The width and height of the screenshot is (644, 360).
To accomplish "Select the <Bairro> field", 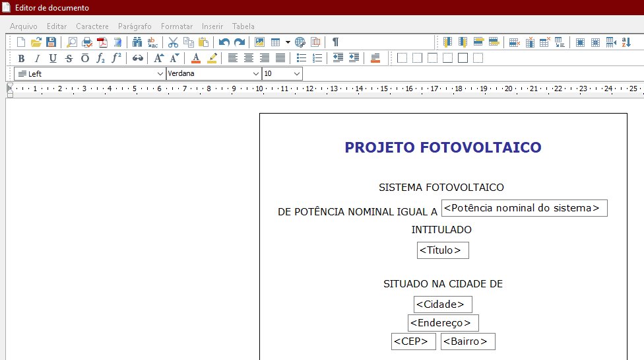I will 468,342.
